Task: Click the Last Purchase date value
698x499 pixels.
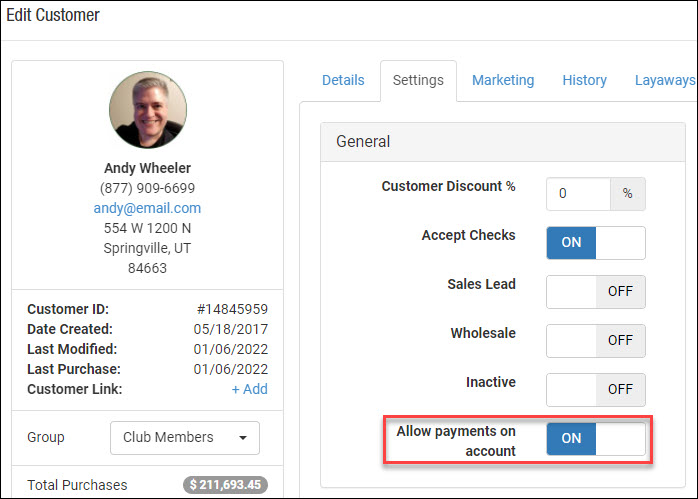Action: pyautogui.click(x=231, y=369)
